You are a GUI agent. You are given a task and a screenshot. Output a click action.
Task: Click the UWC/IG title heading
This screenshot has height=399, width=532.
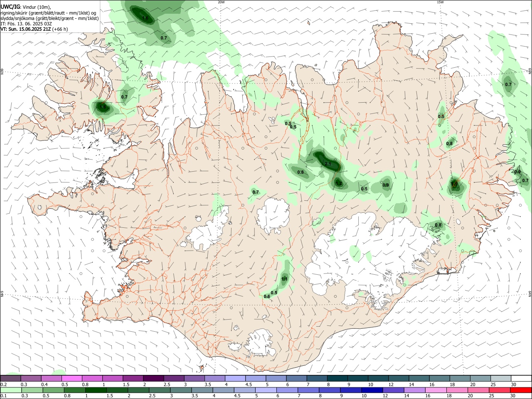click(10, 6)
